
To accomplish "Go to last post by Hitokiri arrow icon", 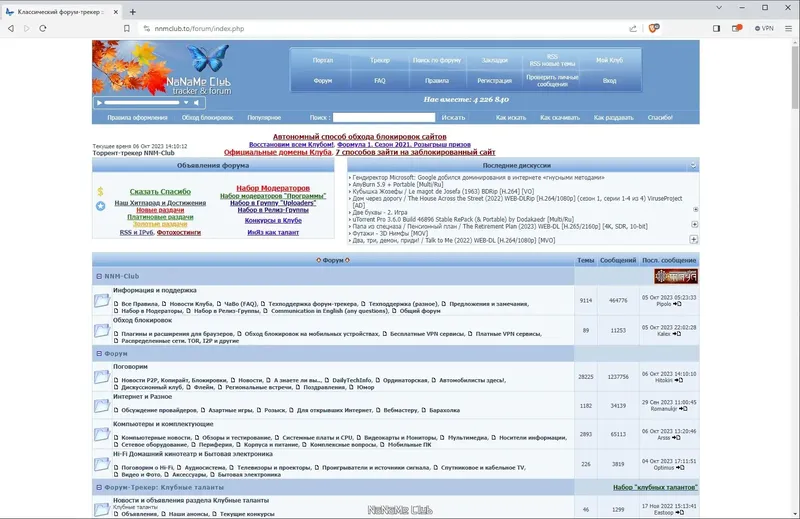I will click(x=679, y=380).
